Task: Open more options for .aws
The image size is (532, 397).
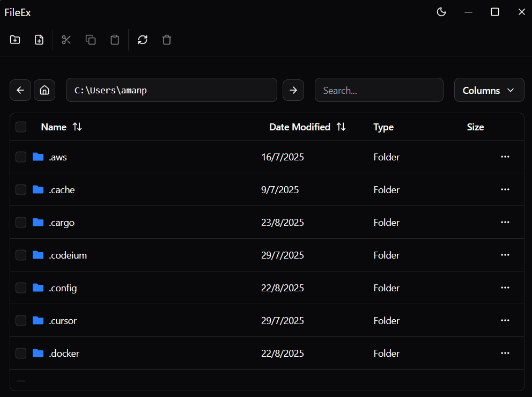Action: pyautogui.click(x=505, y=157)
